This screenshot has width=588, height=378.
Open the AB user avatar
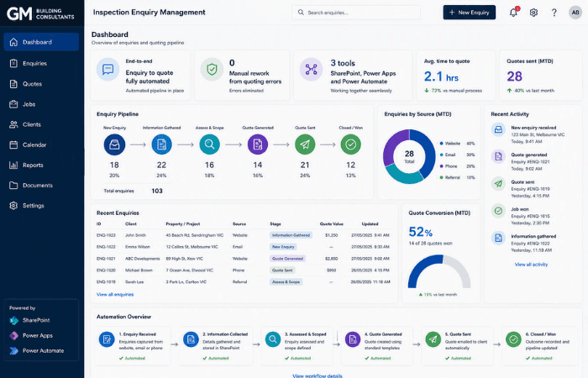575,13
